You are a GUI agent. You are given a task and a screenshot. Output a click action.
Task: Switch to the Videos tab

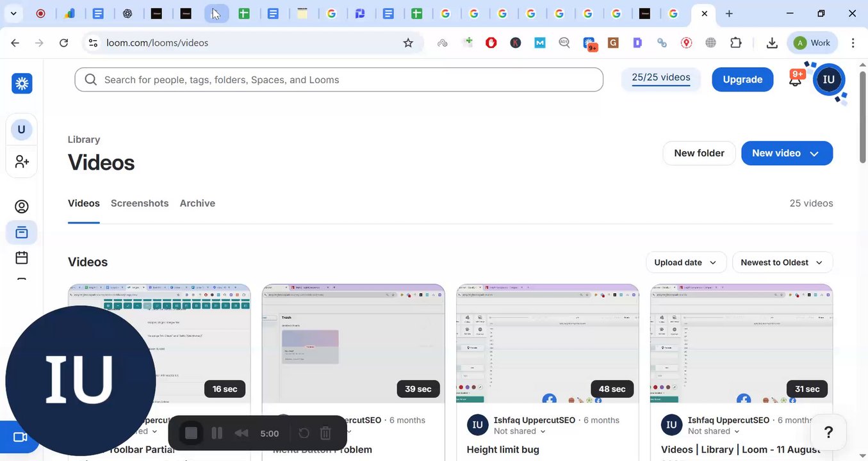coord(84,203)
